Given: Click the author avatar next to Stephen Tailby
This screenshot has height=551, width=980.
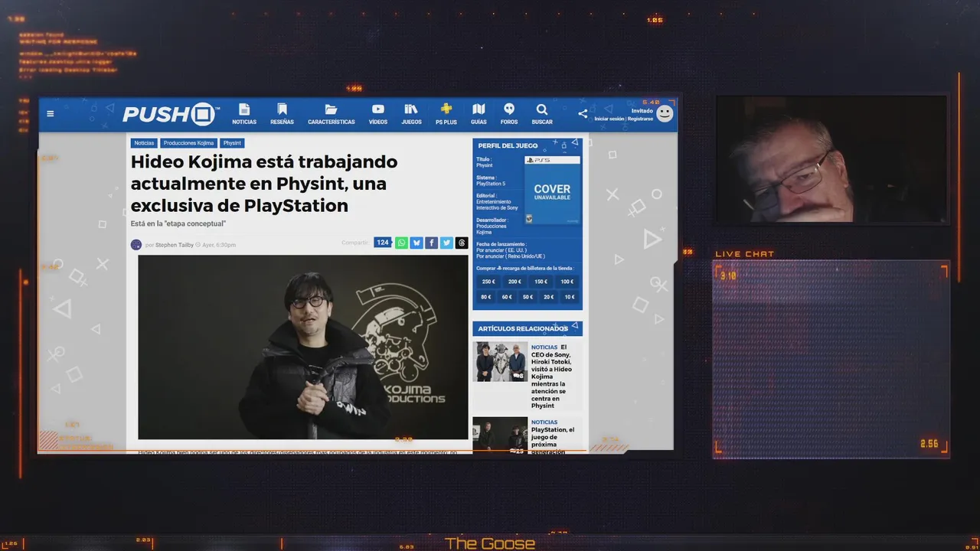Looking at the screenshot, I should (x=136, y=245).
